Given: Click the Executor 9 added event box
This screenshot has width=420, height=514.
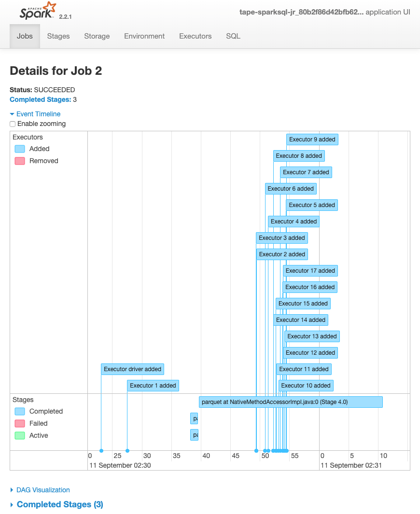Looking at the screenshot, I should 312,139.
